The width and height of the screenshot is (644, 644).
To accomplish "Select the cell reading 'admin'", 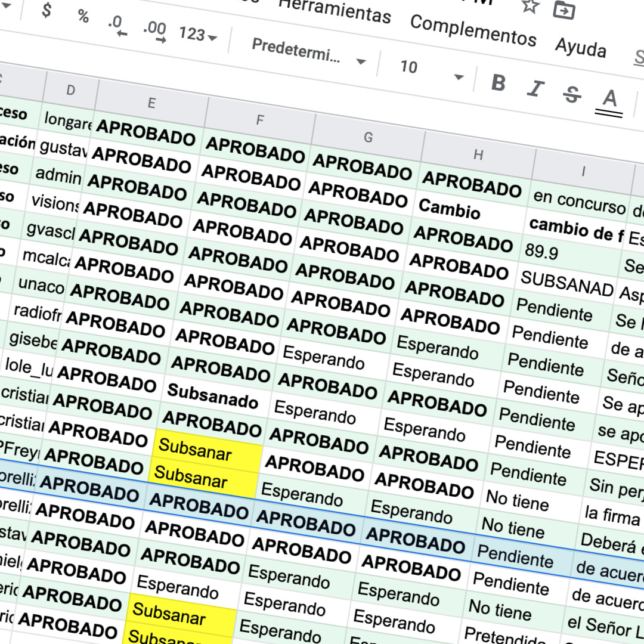I will [x=58, y=175].
